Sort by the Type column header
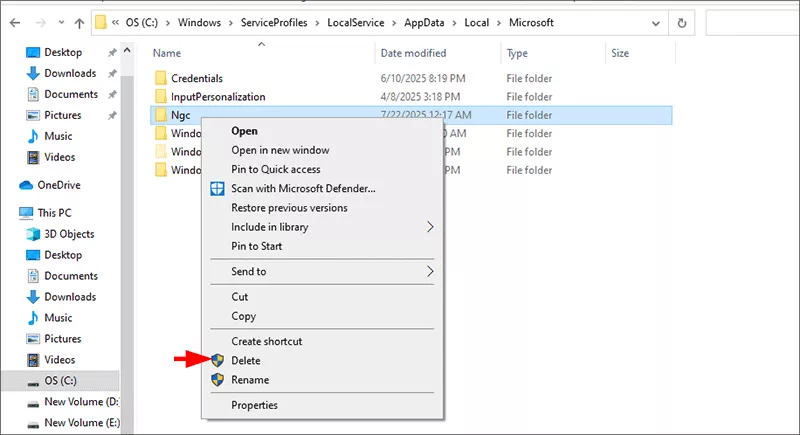Image resolution: width=800 pixels, height=435 pixels. [x=517, y=53]
